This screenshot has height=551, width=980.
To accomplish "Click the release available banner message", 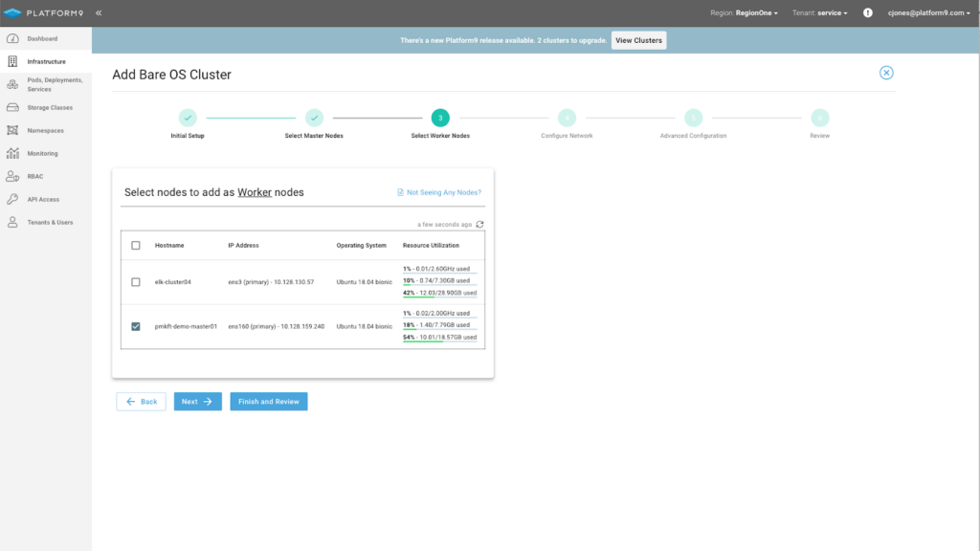I will pos(503,40).
